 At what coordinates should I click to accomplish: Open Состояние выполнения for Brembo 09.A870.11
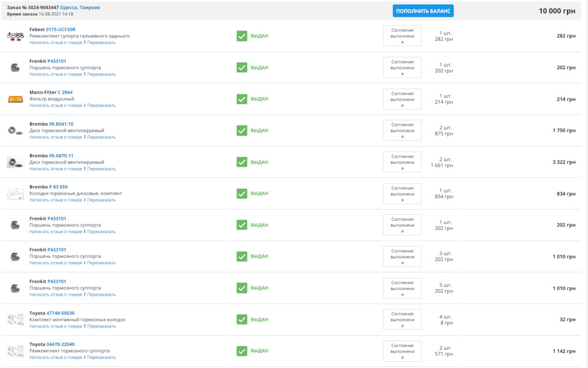point(402,162)
